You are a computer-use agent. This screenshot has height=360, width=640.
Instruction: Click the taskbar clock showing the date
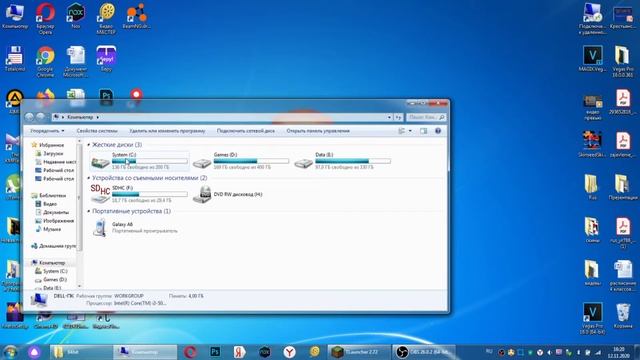point(619,352)
